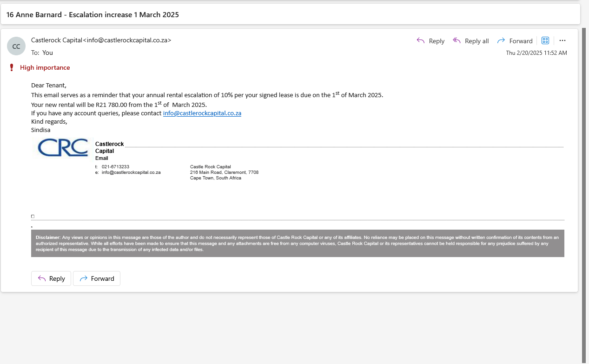This screenshot has width=589, height=364.
Task: Click the 'Kind regards,' line
Action: pos(49,122)
